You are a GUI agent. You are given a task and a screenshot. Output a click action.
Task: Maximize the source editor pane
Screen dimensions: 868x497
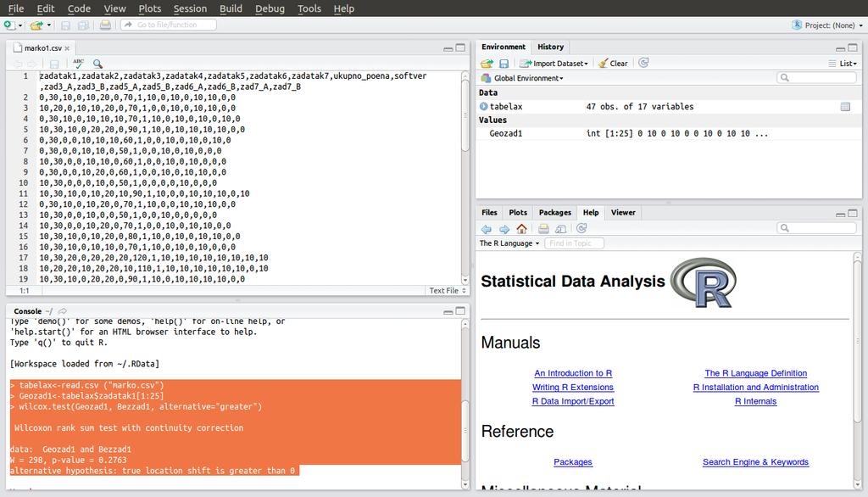(x=460, y=48)
